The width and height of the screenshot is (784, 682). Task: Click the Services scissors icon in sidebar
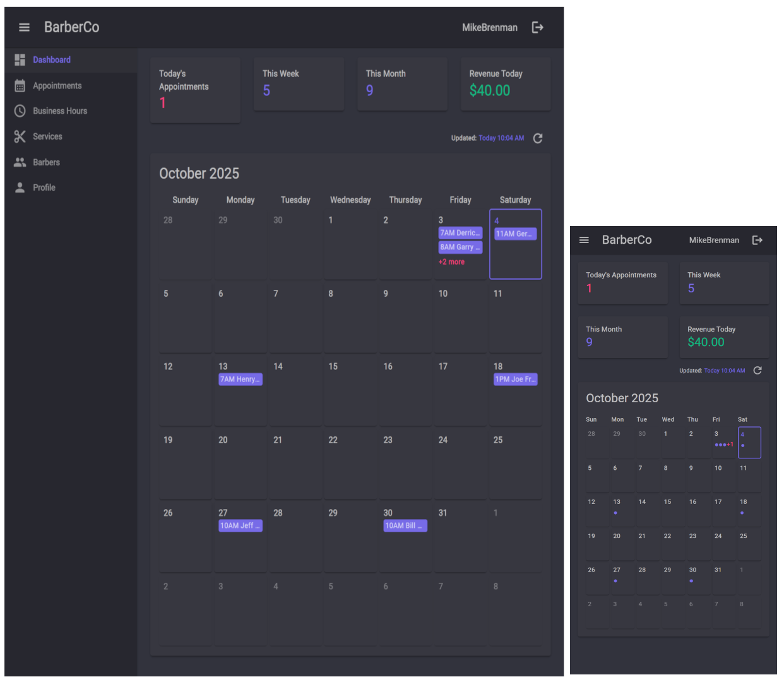pyautogui.click(x=20, y=136)
